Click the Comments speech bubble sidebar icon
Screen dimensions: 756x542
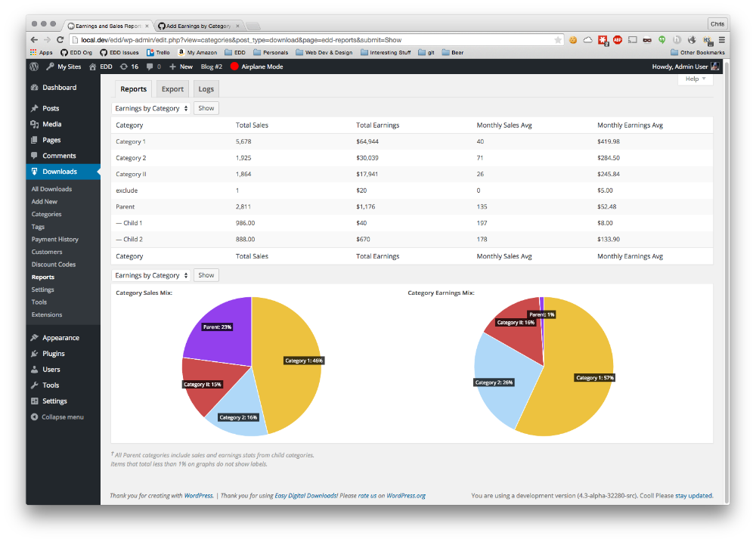click(x=34, y=156)
